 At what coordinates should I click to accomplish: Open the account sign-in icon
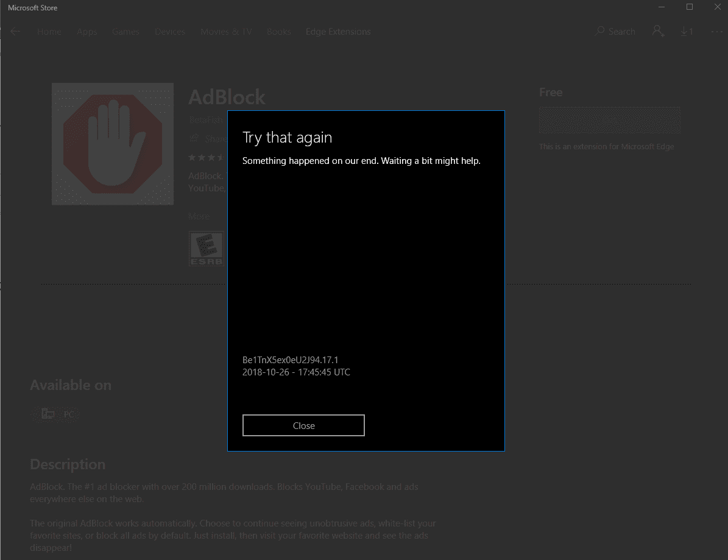658,31
